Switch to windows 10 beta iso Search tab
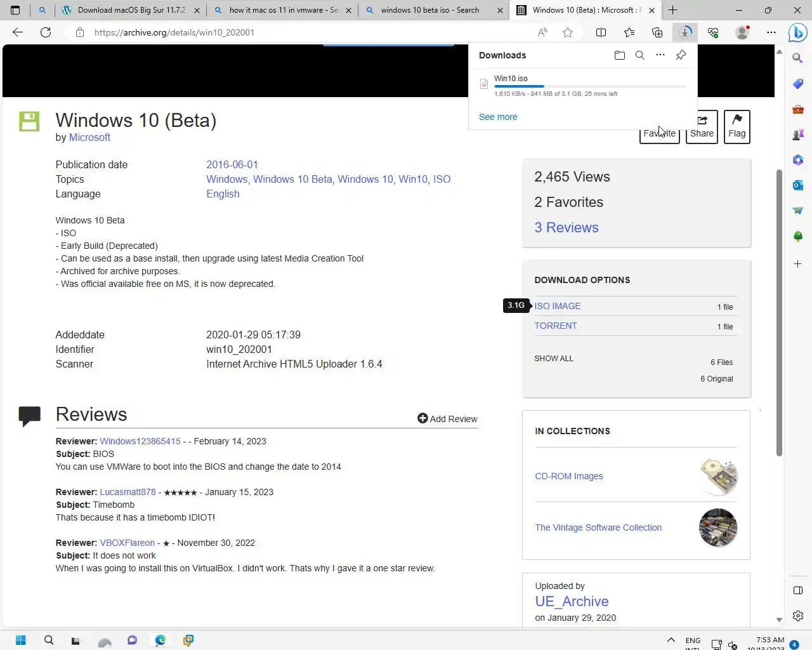Screen dimensions: 812x650 (x=435, y=10)
